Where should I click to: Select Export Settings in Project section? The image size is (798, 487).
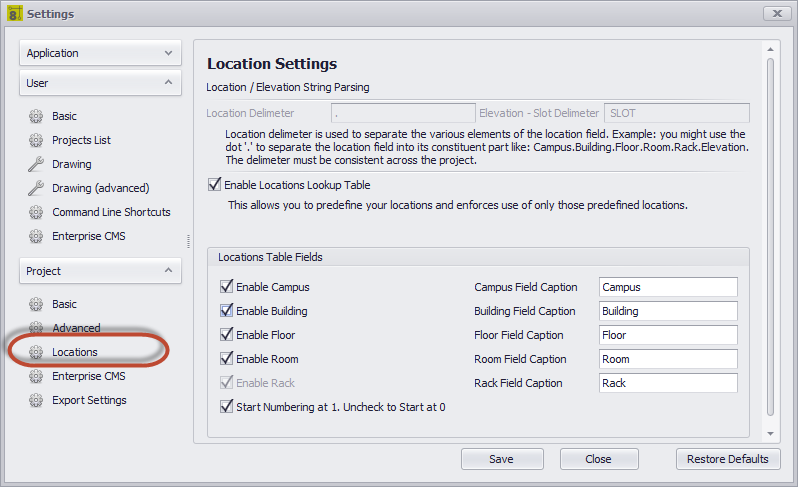click(x=89, y=400)
